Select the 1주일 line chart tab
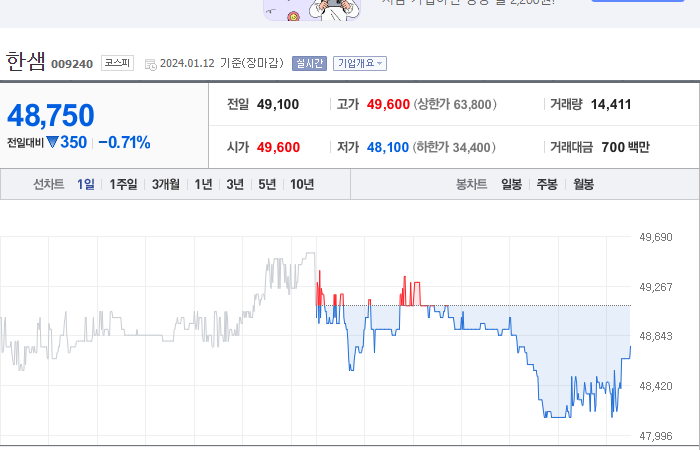Image resolution: width=700 pixels, height=450 pixels. (x=123, y=184)
